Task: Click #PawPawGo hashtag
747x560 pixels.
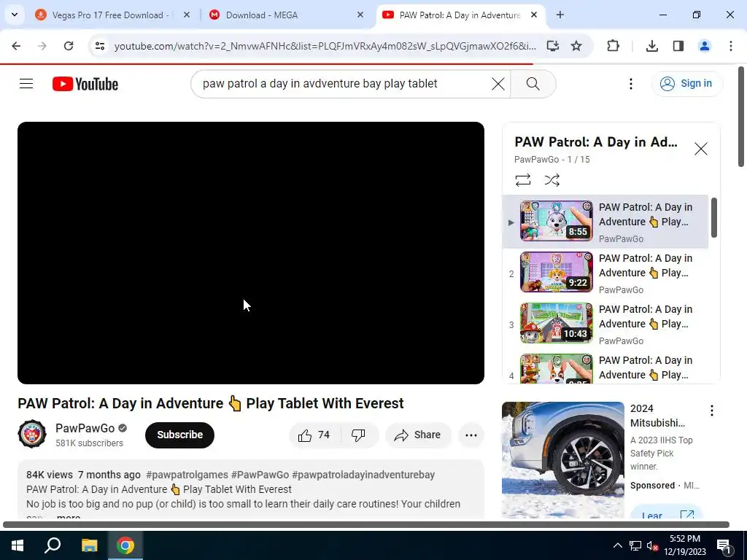Action: pos(260,475)
